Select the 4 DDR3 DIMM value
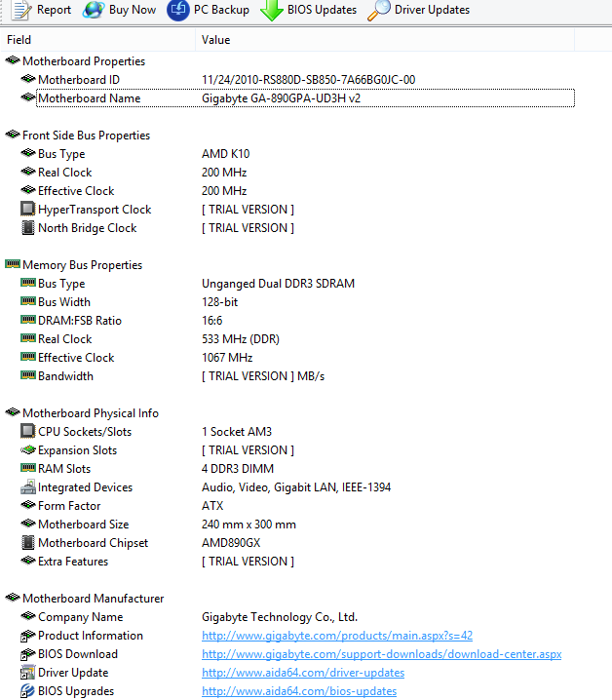This screenshot has height=700, width=612. tap(238, 469)
